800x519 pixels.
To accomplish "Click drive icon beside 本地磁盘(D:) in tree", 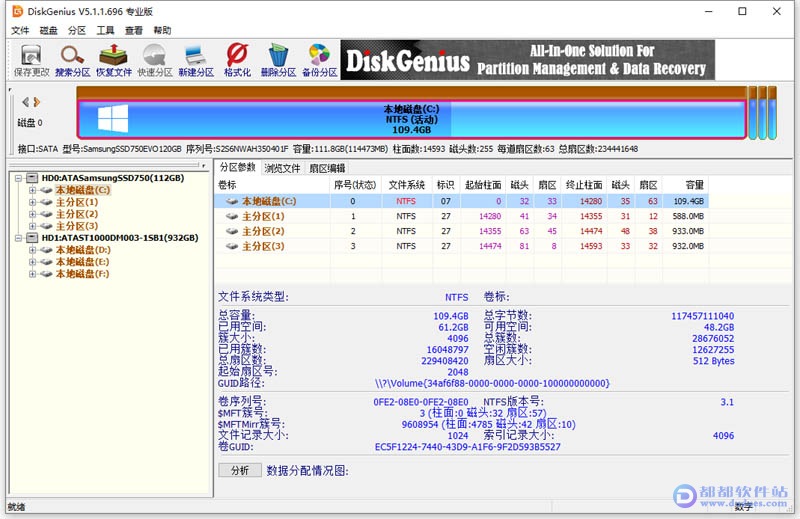I will [x=46, y=250].
